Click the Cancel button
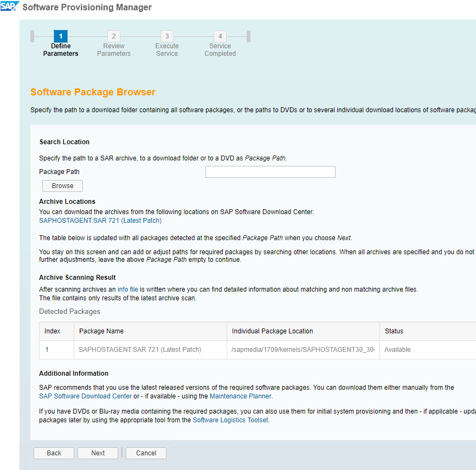The width and height of the screenshot is (476, 470). tap(146, 453)
